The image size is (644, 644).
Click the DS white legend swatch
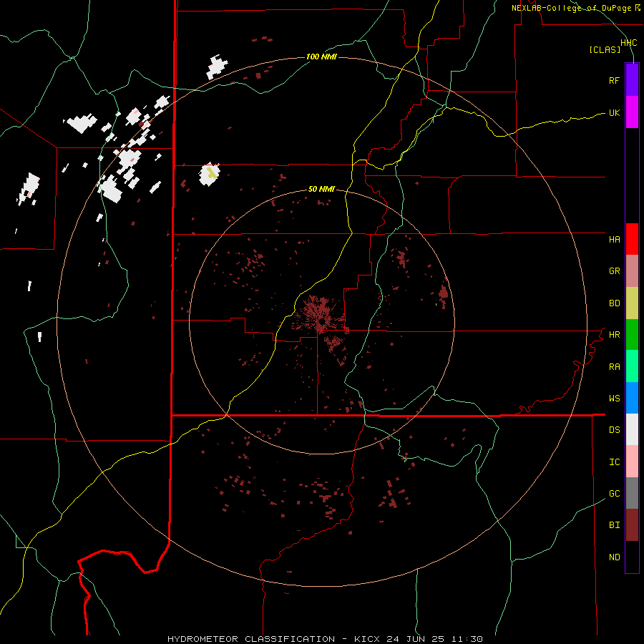point(632,429)
